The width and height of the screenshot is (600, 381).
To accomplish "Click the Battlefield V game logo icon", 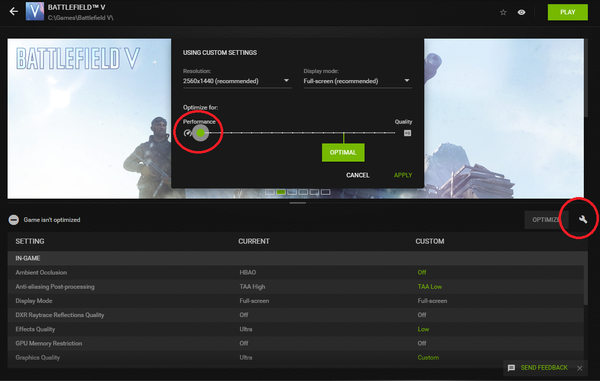I will point(35,11).
